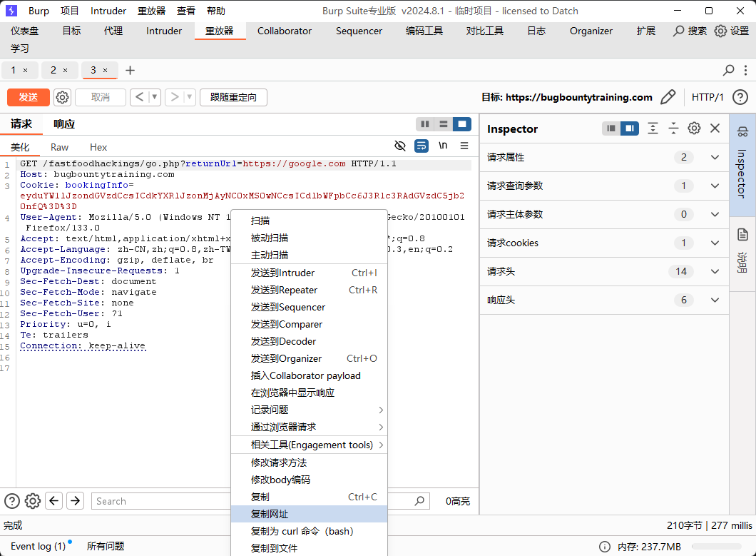Screen dimensions: 756x556
Task: Open the 设置 settings gear
Action: tap(732, 31)
